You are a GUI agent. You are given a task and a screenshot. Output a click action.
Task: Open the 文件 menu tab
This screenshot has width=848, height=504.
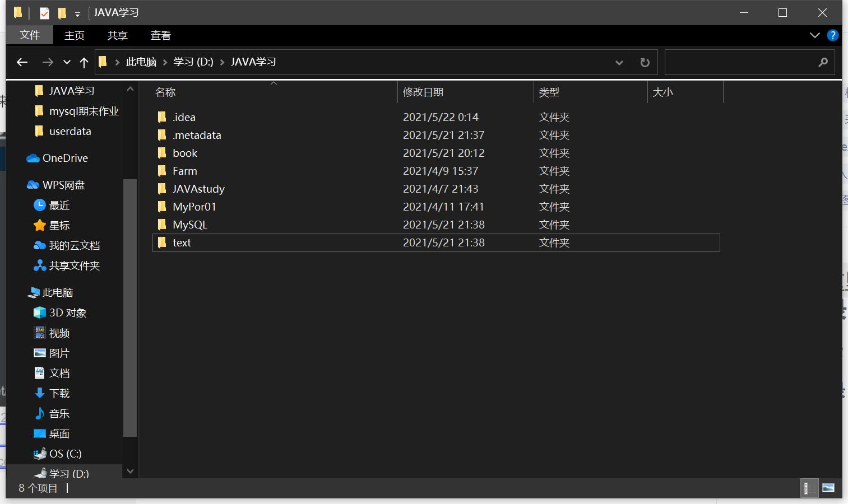30,35
